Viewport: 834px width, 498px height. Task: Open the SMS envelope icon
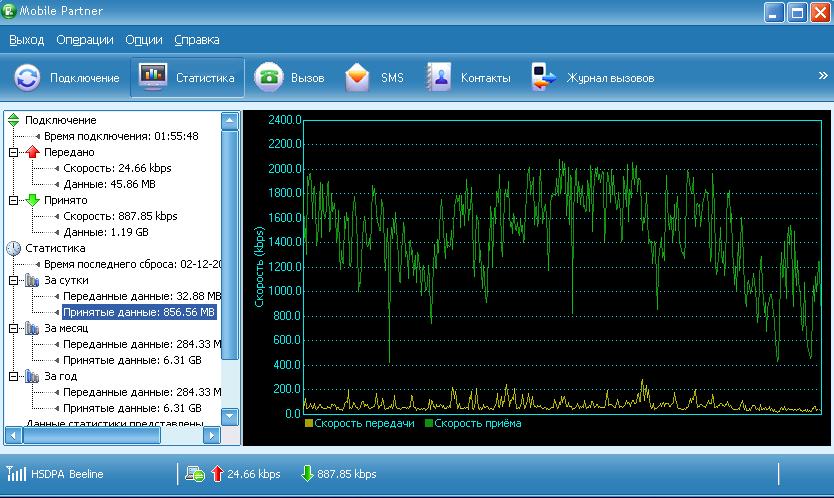[357, 78]
